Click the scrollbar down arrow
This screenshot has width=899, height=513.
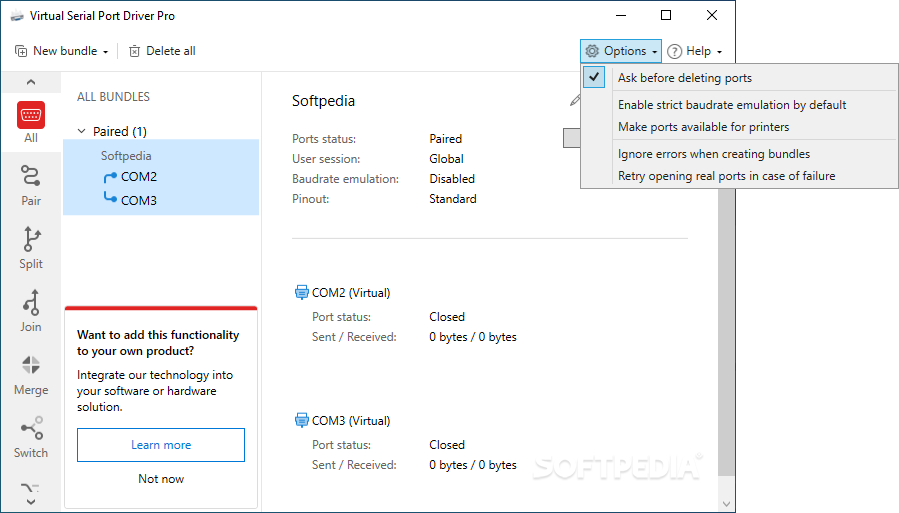(726, 504)
